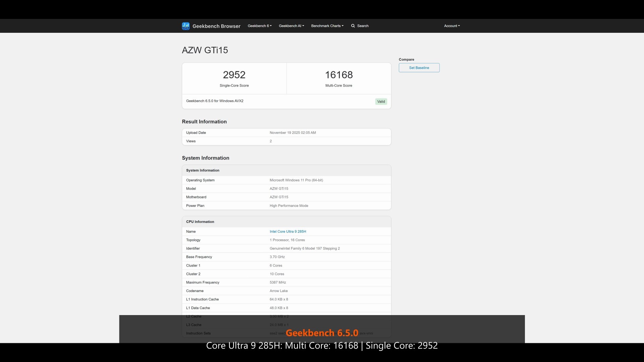Open the Account dropdown menu
This screenshot has height=362, width=644.
pyautogui.click(x=451, y=26)
